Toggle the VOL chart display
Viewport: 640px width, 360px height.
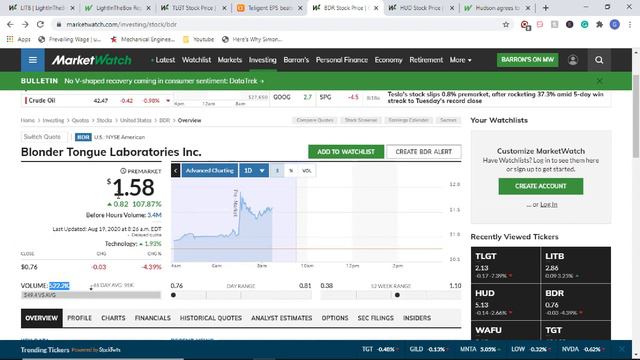coord(307,171)
